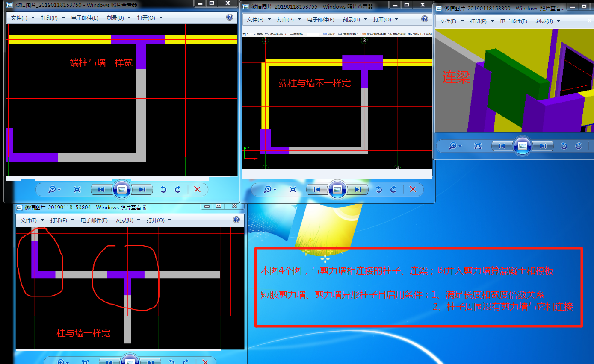Viewport: 594px width, 364px height.
Task: Go to next image in 153750 viewer
Action: click(142, 189)
